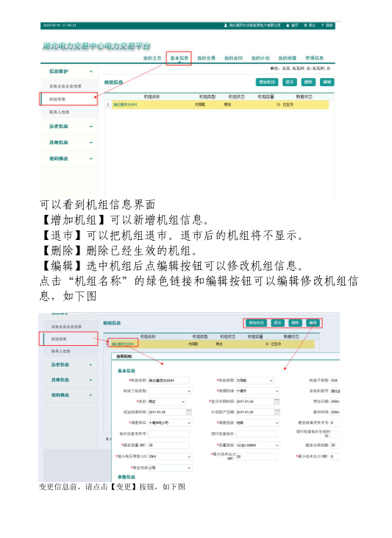392x538 pixels.
Task: Click the user account icon beside company name
Action: click(x=225, y=25)
